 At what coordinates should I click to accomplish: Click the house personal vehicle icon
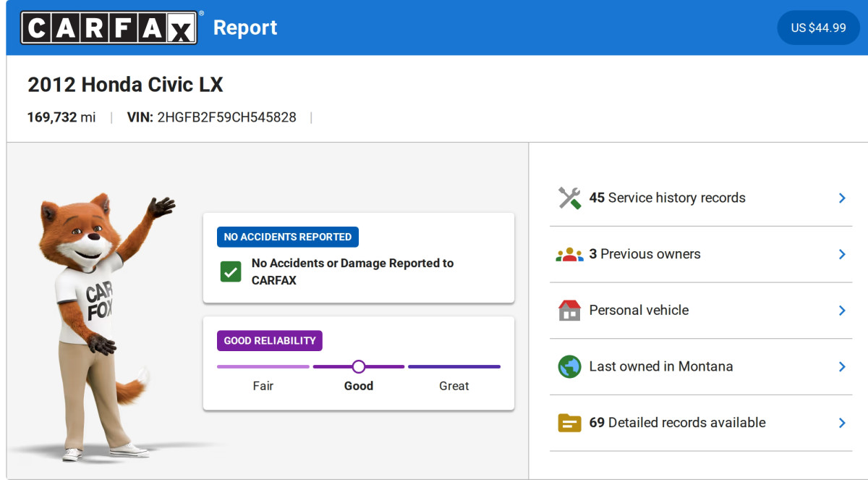coord(570,310)
